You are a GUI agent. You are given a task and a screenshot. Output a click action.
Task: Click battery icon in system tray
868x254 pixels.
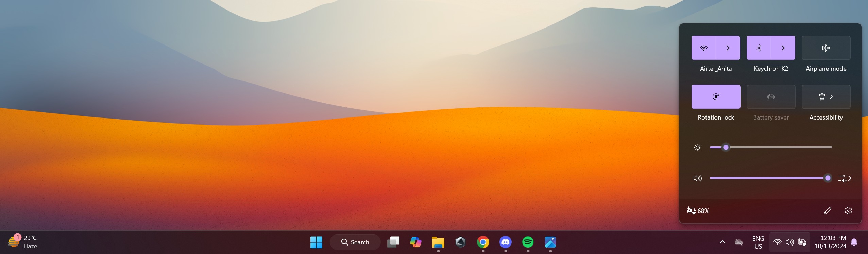coord(802,242)
